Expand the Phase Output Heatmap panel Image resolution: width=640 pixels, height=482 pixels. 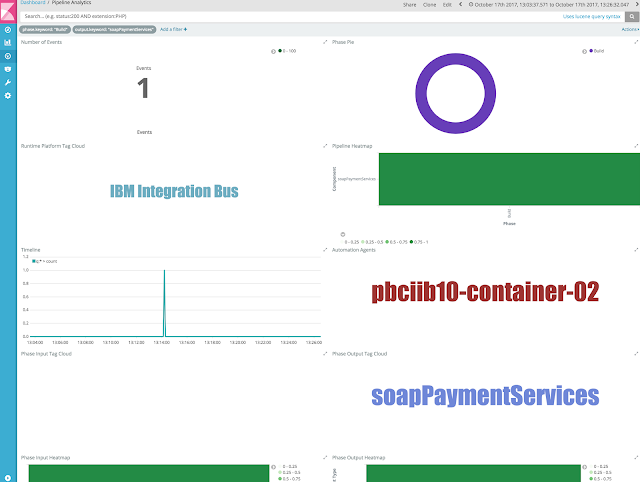636,458
